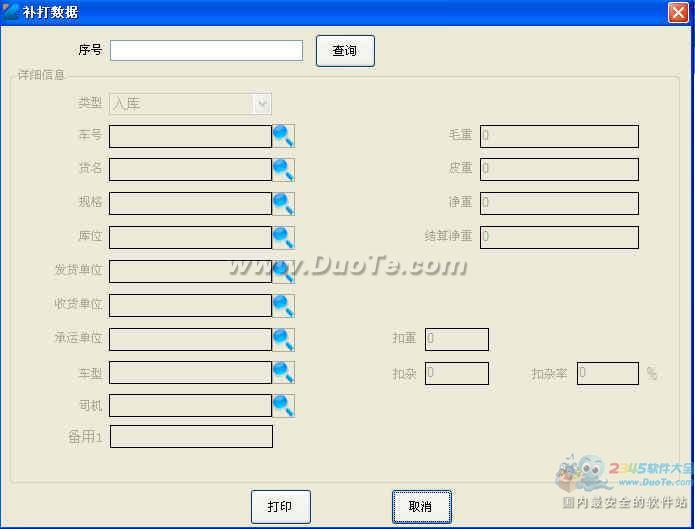Click the search icon beside 收货单位

(283, 306)
